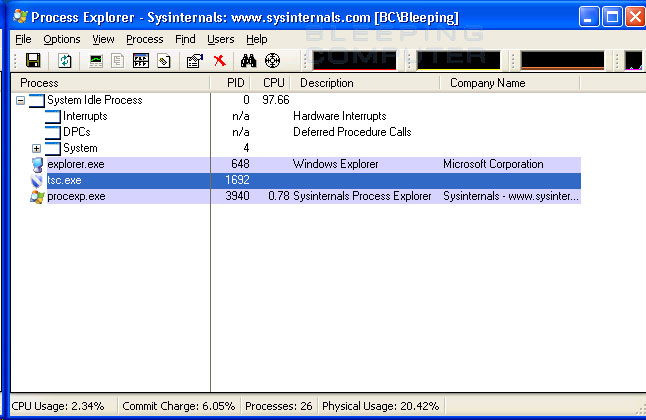Click the Interrupts row icon
This screenshot has height=420, width=646.
coord(52,117)
